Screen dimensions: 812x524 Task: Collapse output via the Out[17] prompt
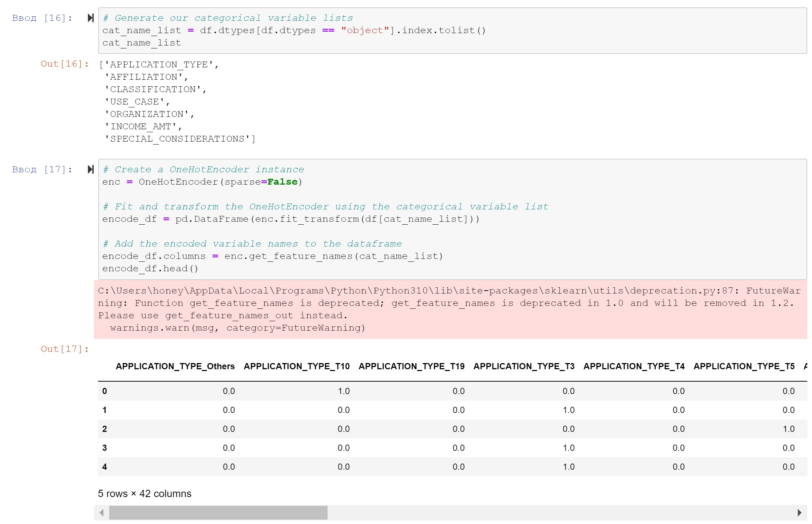[x=64, y=349]
